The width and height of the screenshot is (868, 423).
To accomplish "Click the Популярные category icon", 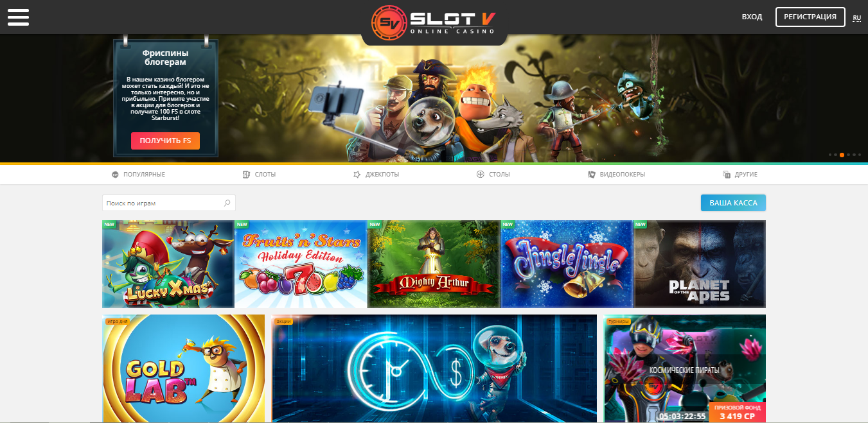I will pyautogui.click(x=115, y=175).
